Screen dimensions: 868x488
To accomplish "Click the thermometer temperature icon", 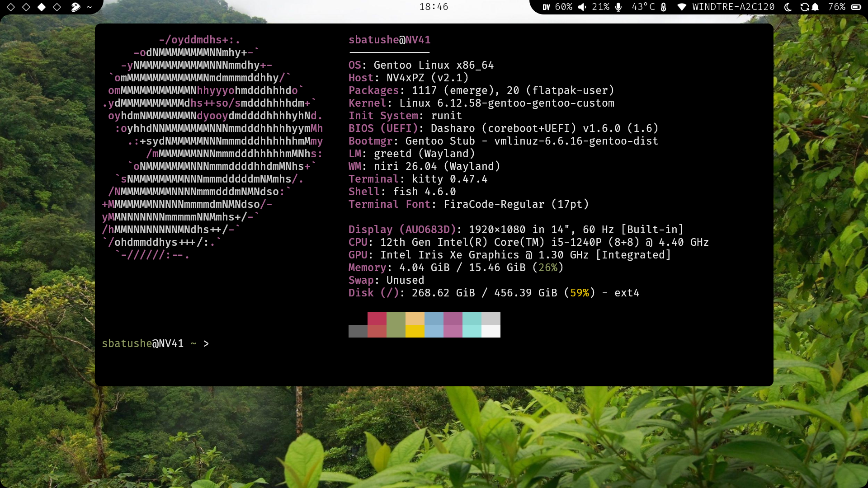I will pyautogui.click(x=664, y=7).
